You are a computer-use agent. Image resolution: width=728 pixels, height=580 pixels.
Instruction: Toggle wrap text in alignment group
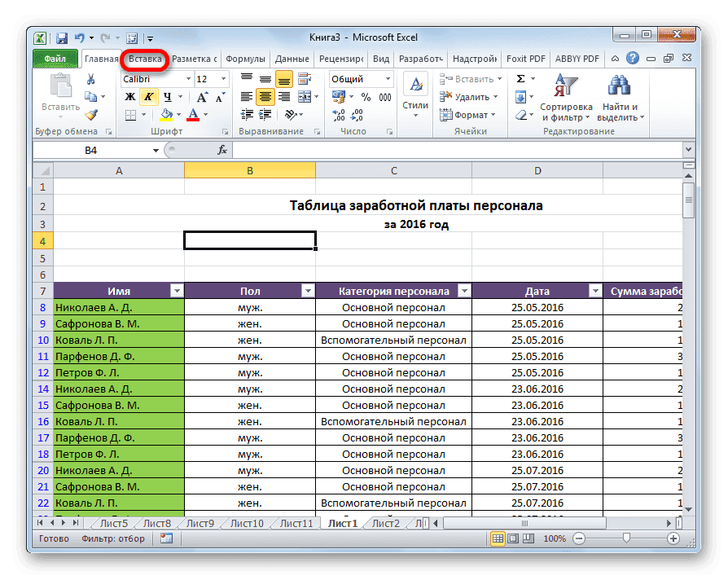(x=305, y=77)
